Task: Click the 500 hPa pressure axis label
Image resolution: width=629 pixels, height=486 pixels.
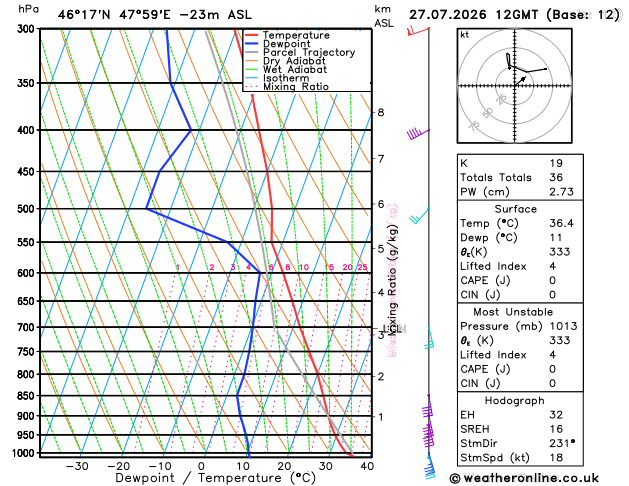Action: coord(26,209)
